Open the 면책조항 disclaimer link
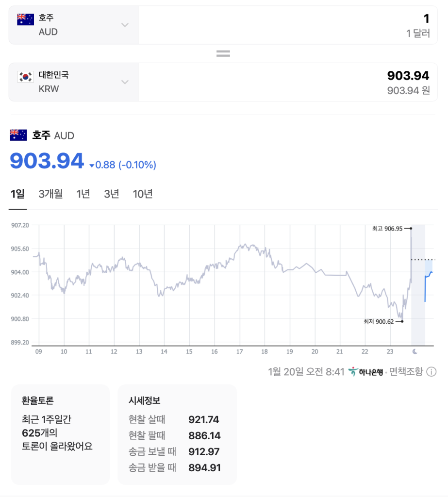 406,371
